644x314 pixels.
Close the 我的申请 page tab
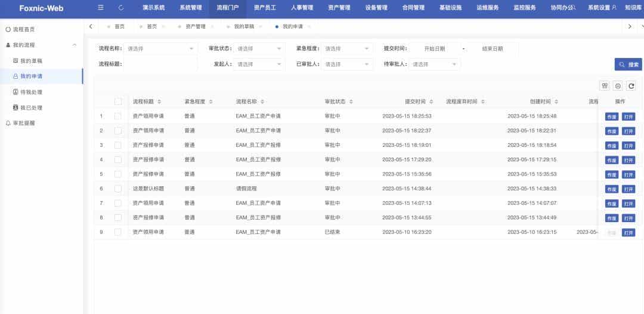coord(309,26)
